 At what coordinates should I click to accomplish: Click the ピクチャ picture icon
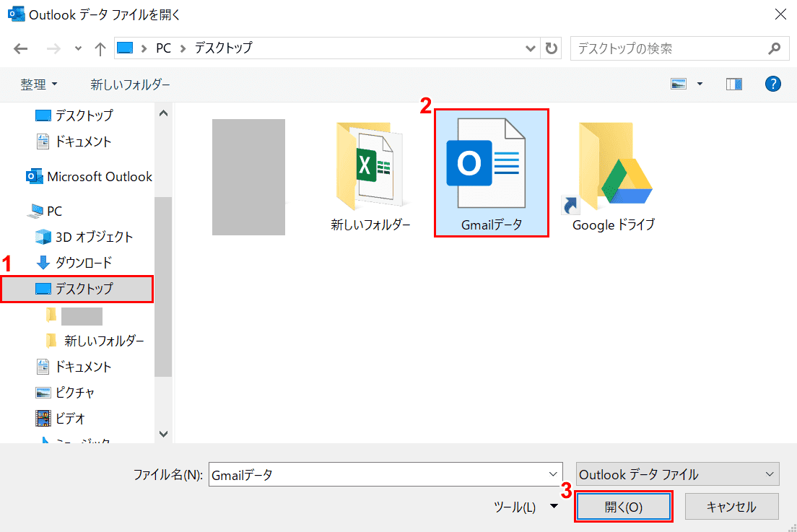click(x=43, y=393)
